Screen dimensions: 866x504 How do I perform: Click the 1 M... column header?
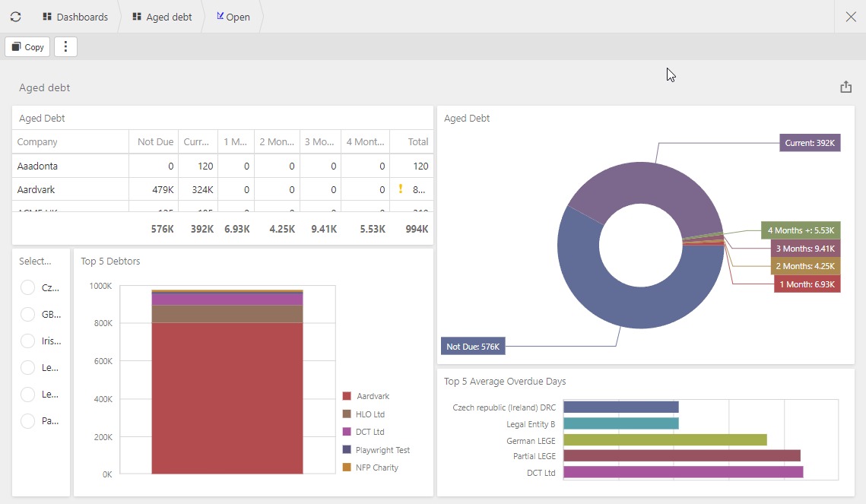click(235, 142)
